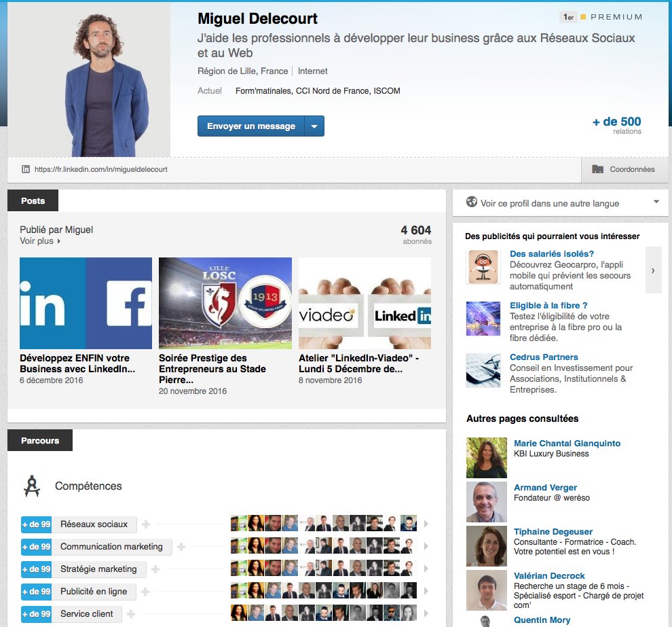Open the Des salariés isolés? ad link

point(552,254)
